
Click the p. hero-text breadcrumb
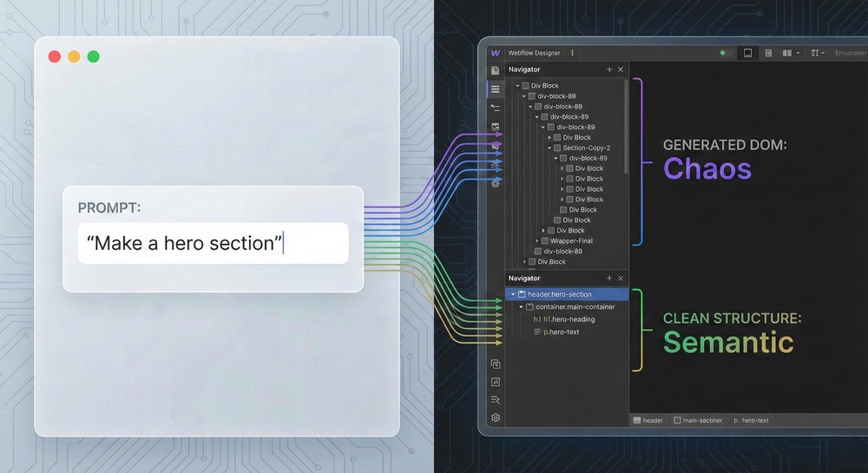point(751,420)
